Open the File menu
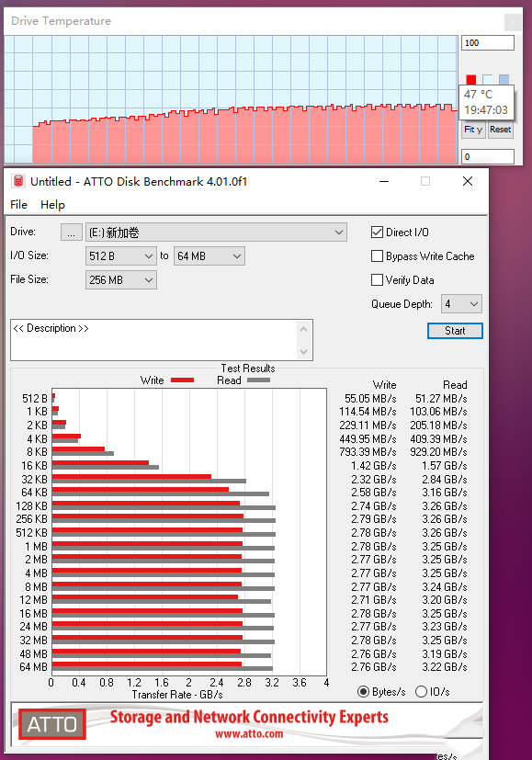Viewport: 532px width, 760px height. coord(19,205)
